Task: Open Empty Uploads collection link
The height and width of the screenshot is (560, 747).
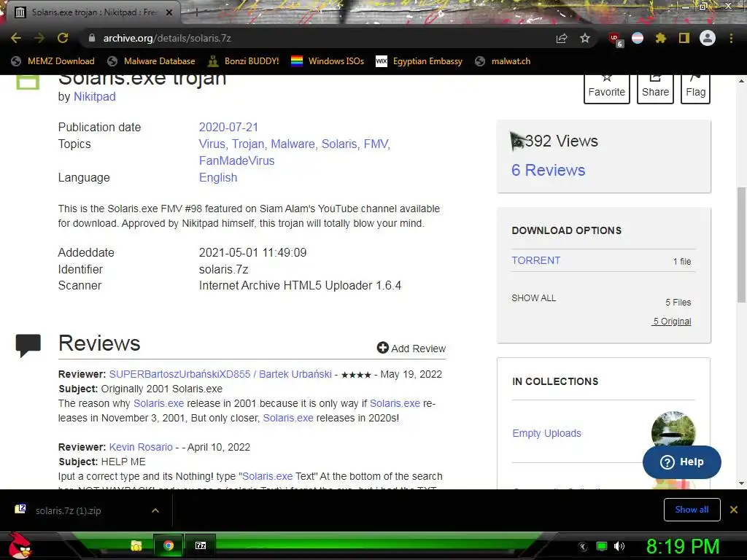Action: coord(546,433)
